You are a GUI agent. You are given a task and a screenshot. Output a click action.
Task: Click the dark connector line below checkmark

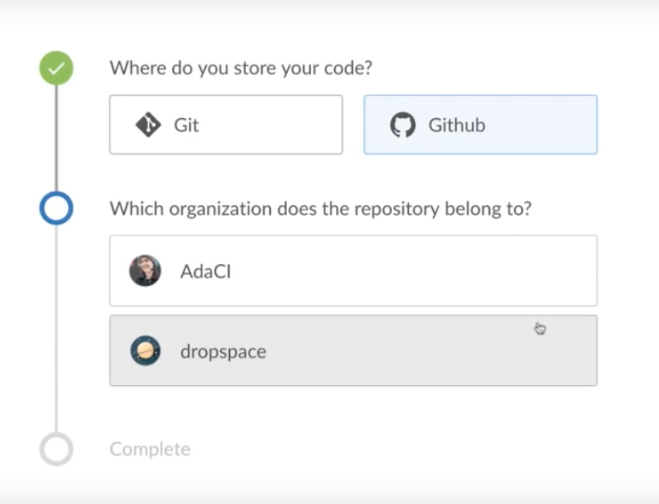(56, 138)
